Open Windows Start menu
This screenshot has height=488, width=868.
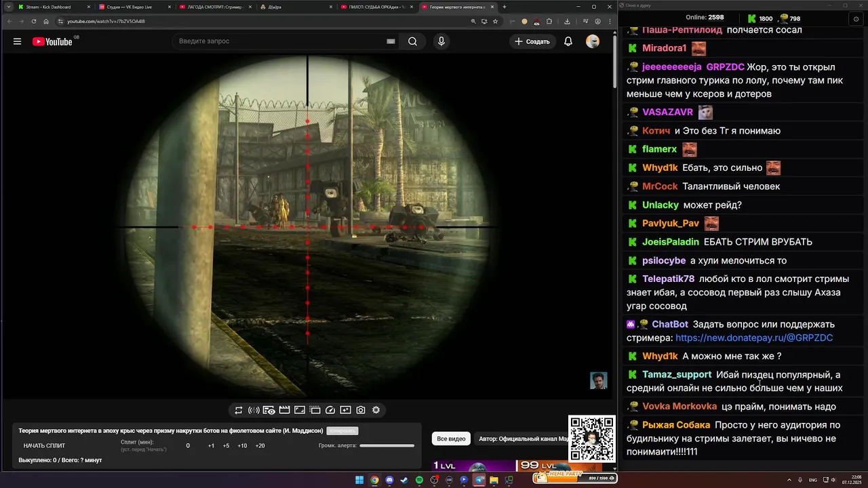tap(359, 480)
